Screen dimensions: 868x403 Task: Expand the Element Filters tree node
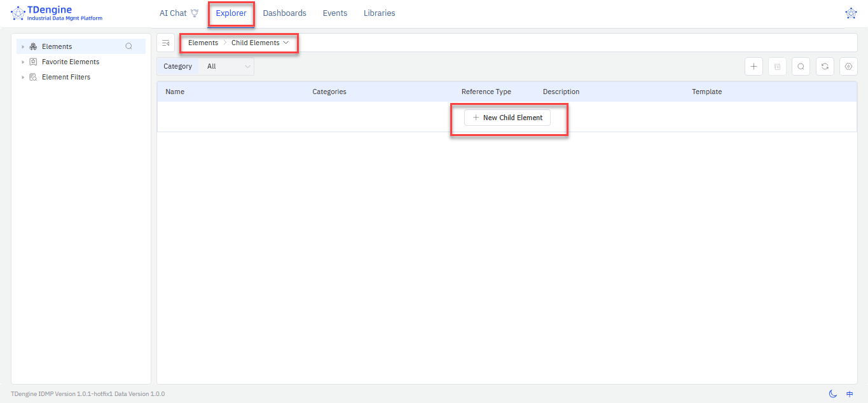pyautogui.click(x=23, y=77)
